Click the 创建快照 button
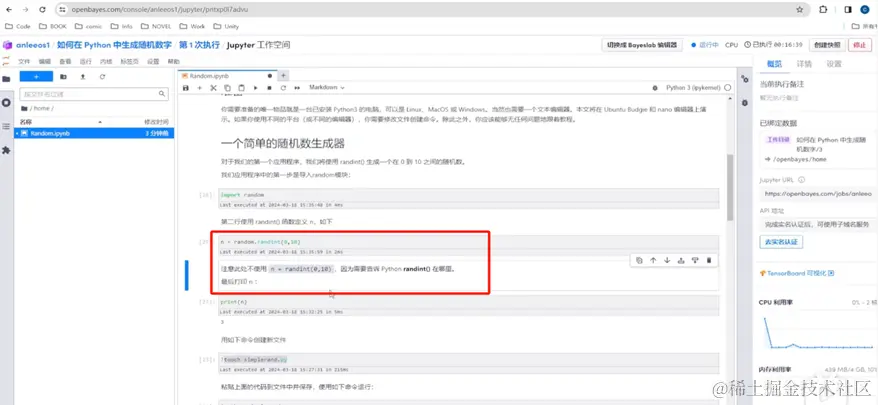The height and width of the screenshot is (405, 878). pyautogui.click(x=827, y=45)
